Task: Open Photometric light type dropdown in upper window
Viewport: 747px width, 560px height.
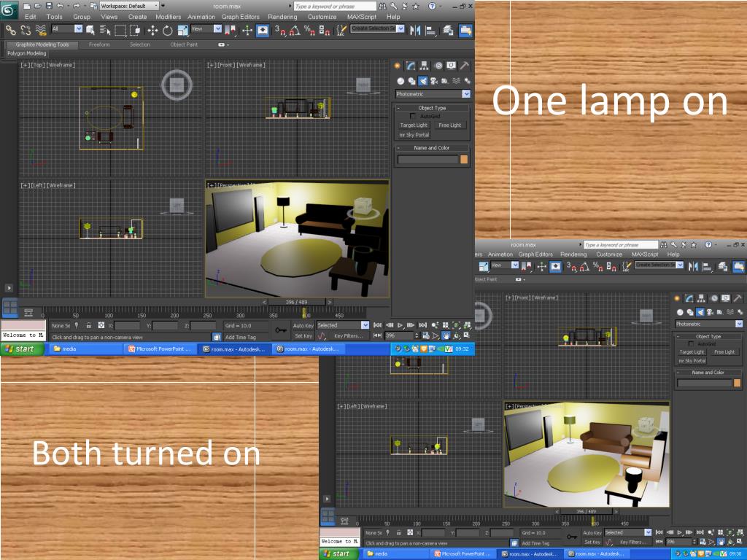Action: 433,94
